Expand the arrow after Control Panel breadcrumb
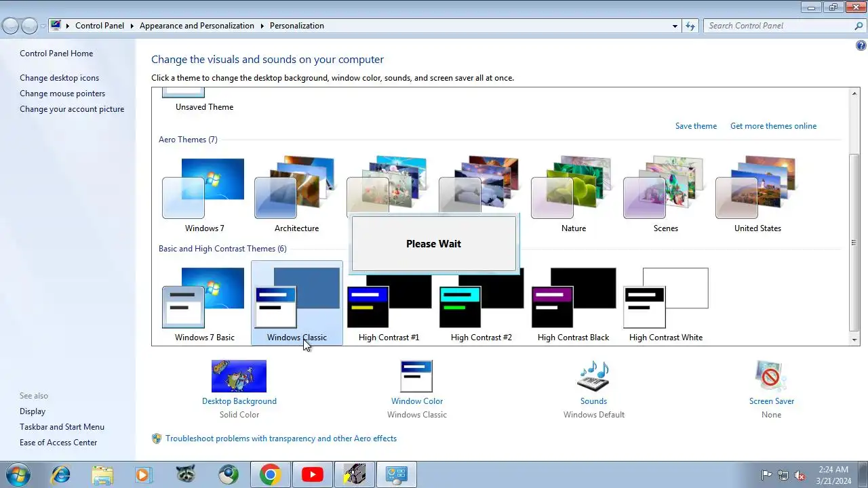The height and width of the screenshot is (488, 868). tap(132, 26)
